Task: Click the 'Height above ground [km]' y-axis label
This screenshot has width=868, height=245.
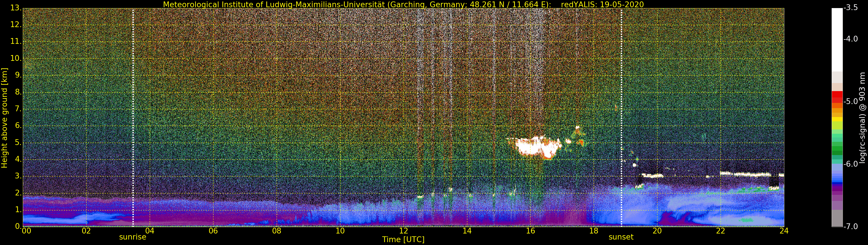Action: point(4,118)
